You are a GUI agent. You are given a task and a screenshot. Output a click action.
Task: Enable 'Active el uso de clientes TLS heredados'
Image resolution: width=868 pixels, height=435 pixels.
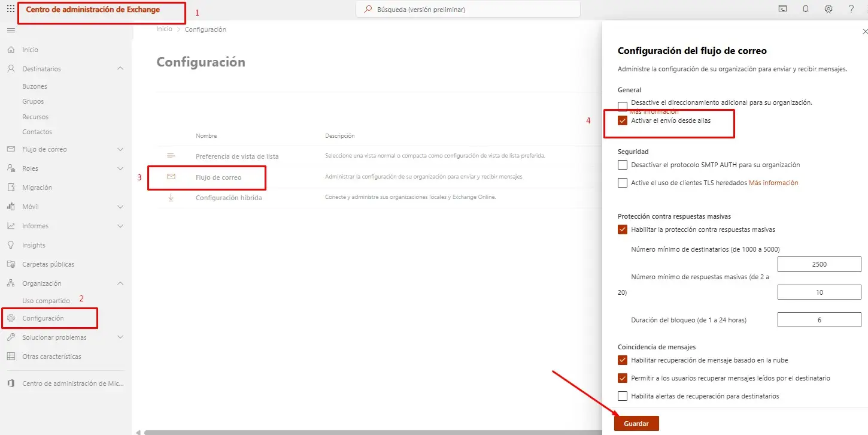(623, 183)
